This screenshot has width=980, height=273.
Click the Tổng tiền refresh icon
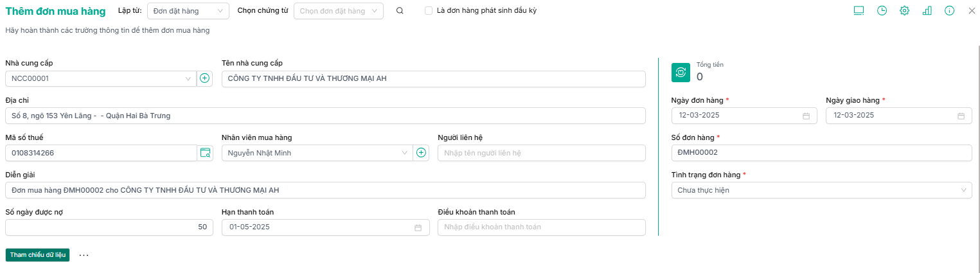click(x=681, y=73)
